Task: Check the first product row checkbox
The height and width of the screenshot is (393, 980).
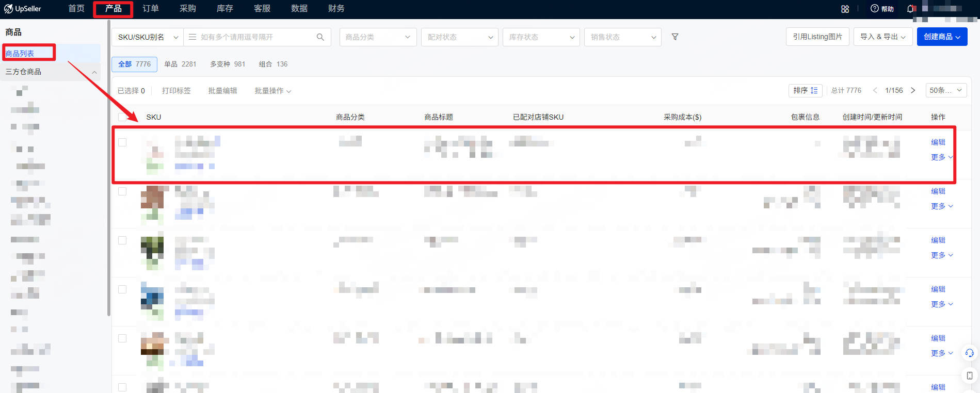Action: (122, 142)
